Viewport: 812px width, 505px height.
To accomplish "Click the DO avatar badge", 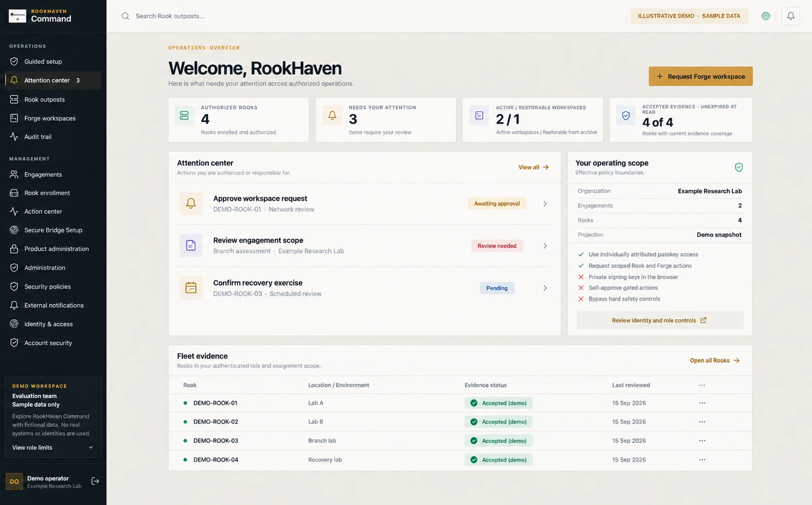I will click(x=14, y=482).
